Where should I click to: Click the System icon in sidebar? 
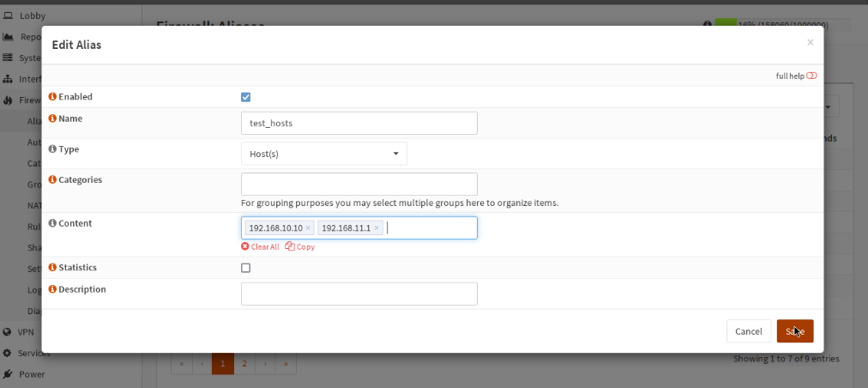[9, 58]
